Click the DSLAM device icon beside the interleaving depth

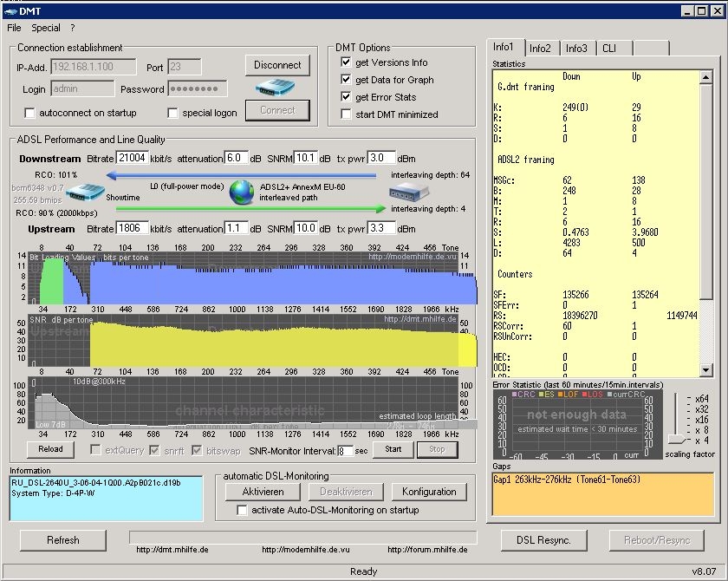[x=408, y=192]
